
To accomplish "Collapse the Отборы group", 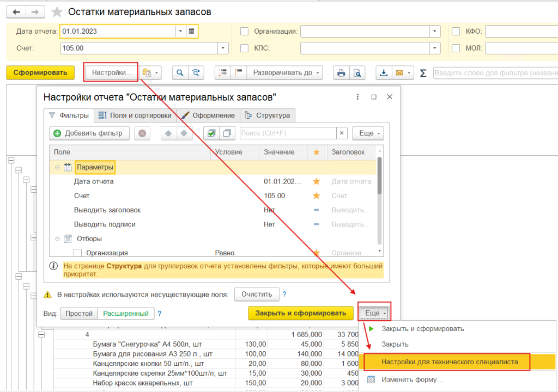I will pos(57,238).
